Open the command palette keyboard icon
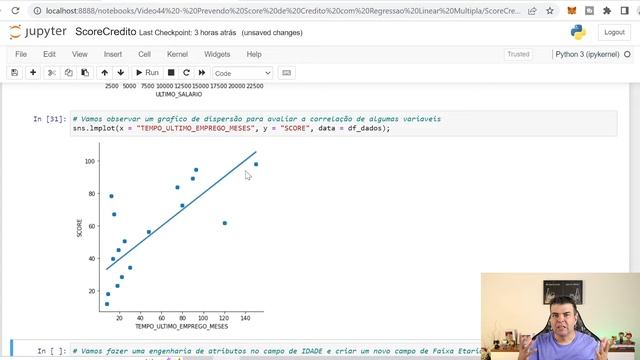This screenshot has width=640, height=360. [287, 73]
